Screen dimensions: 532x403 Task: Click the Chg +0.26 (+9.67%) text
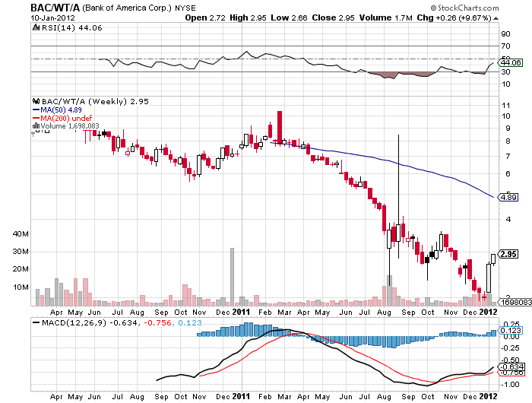point(454,18)
